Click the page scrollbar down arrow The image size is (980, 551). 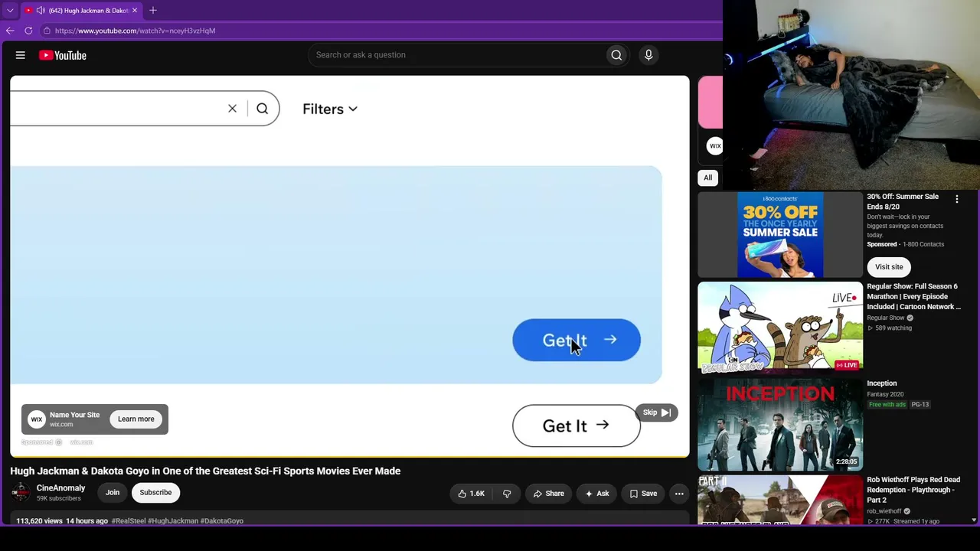click(x=974, y=520)
